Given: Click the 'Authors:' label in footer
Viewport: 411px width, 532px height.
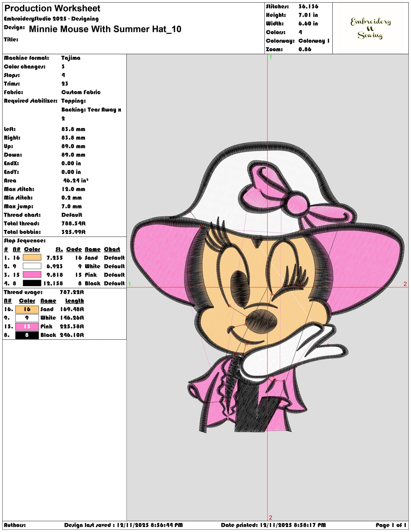Looking at the screenshot, I should pyautogui.click(x=15, y=525).
